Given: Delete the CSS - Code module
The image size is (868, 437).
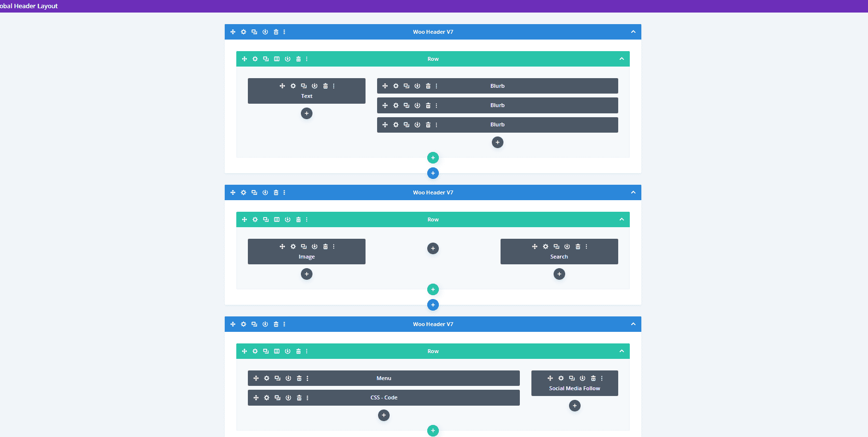Looking at the screenshot, I should 299,397.
